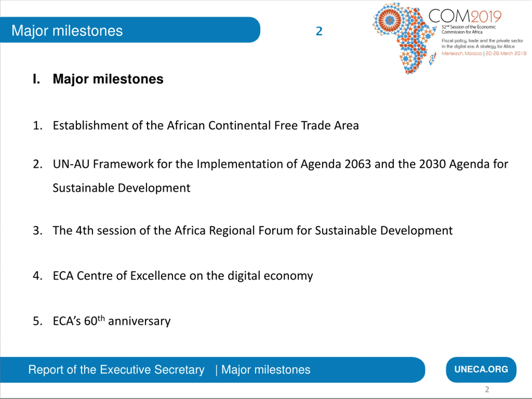Click the Sustainable Development continuation line

coord(121,188)
